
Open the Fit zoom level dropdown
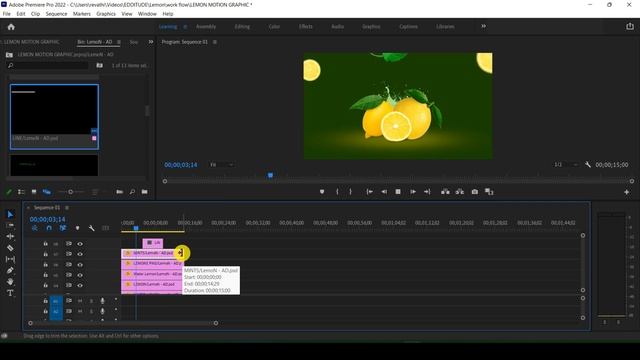(x=222, y=165)
